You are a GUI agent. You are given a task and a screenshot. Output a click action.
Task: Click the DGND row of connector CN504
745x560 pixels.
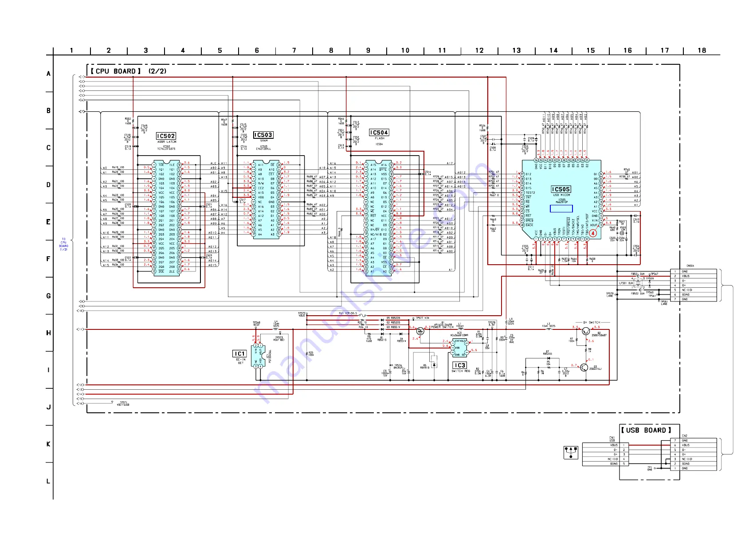point(693,294)
